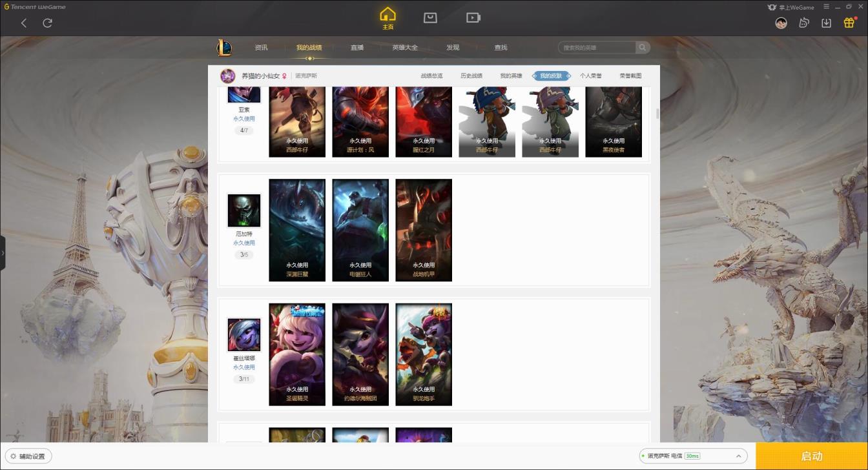
Task: Open the 黑夜使者 skin card
Action: point(614,122)
